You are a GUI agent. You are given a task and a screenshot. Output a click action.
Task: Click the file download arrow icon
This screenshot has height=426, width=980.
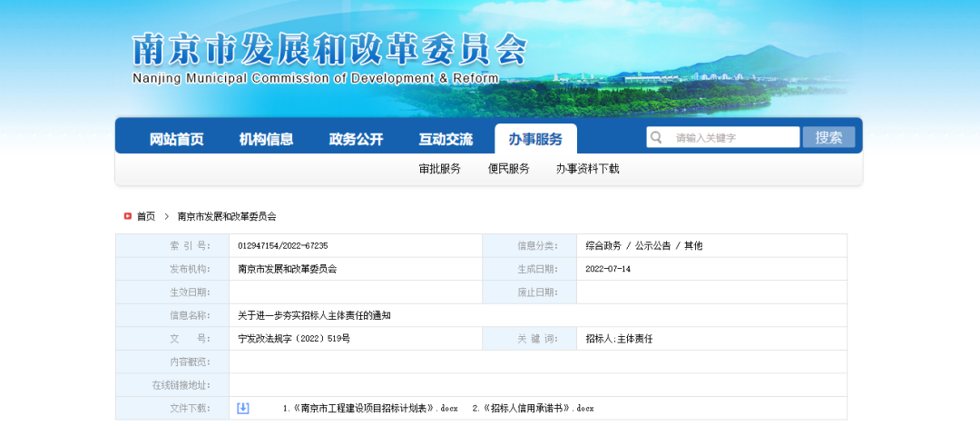coord(243,409)
